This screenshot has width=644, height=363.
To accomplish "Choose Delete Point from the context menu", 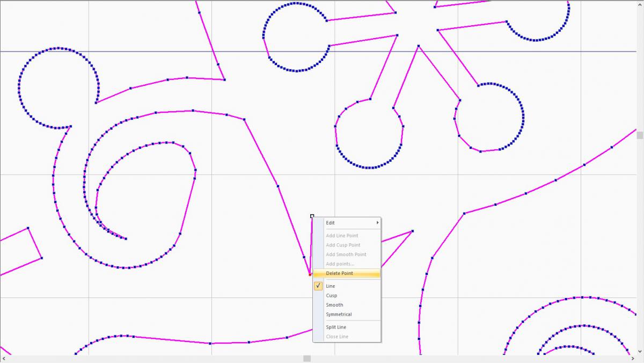I will click(339, 273).
